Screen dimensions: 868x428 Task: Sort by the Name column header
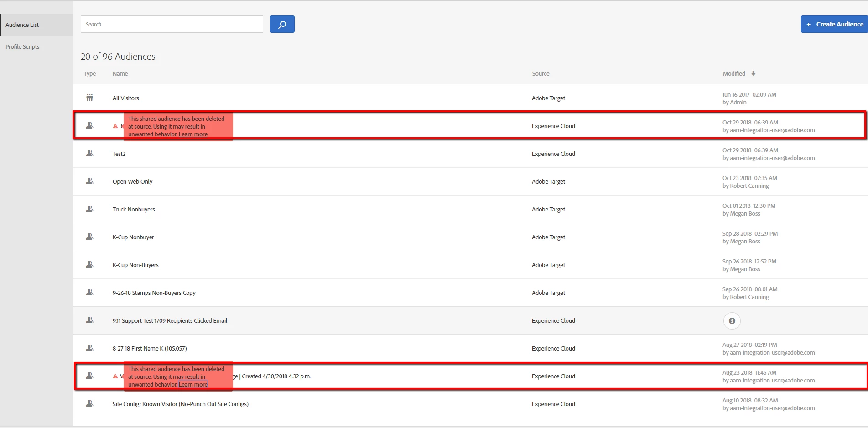pos(120,73)
